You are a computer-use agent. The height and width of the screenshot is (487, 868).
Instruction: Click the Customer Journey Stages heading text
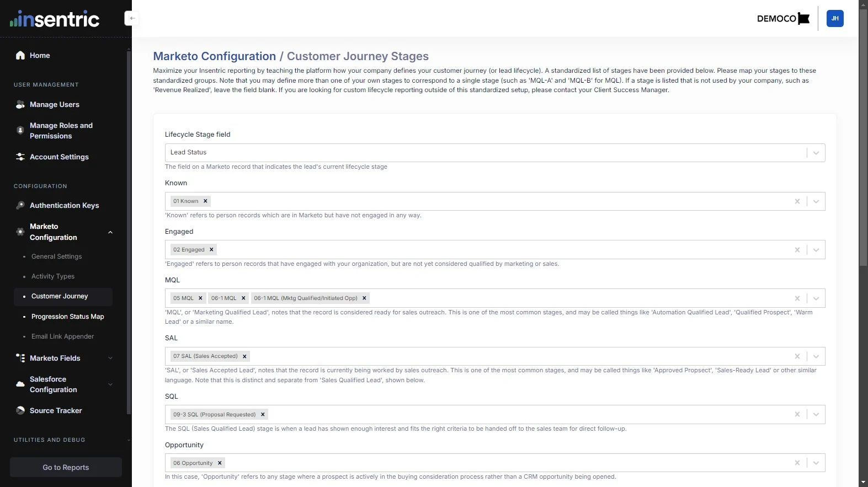point(358,56)
